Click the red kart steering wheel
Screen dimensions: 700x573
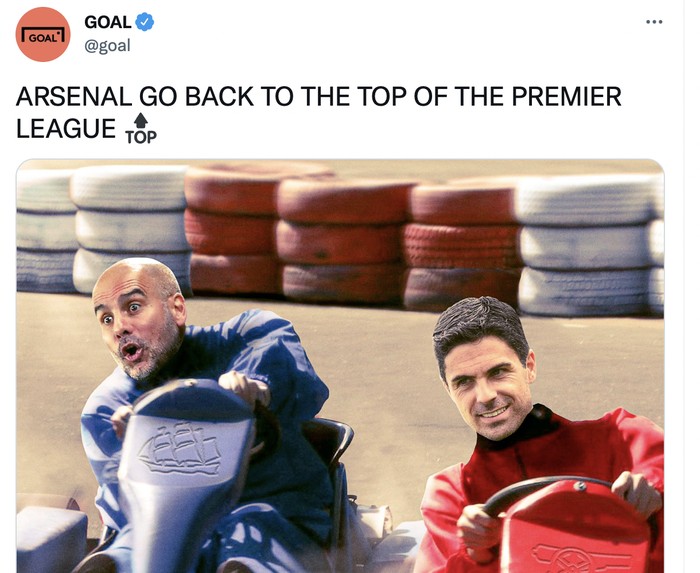[545, 493]
